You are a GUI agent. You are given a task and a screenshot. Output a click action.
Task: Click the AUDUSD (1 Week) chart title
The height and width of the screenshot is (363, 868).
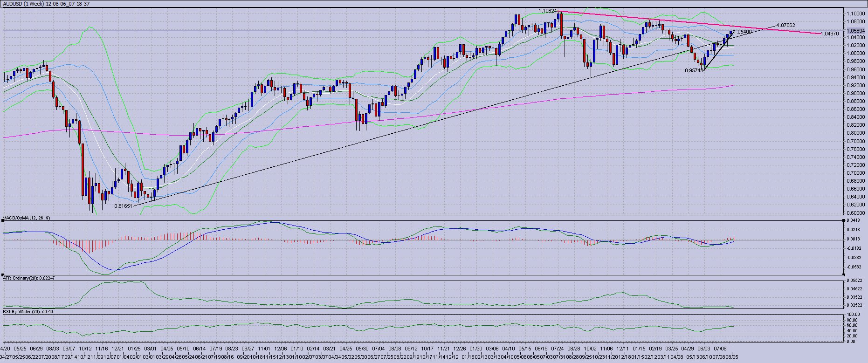tap(46, 4)
